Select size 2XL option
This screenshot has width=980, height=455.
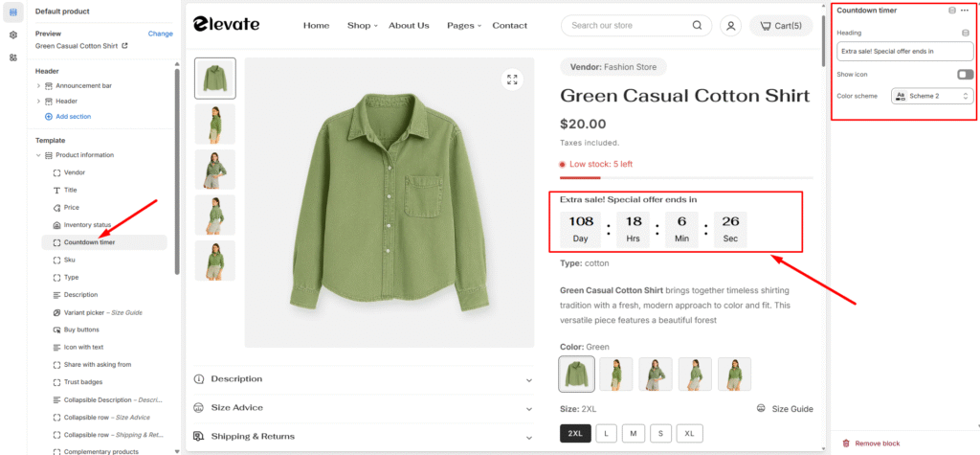click(x=575, y=434)
